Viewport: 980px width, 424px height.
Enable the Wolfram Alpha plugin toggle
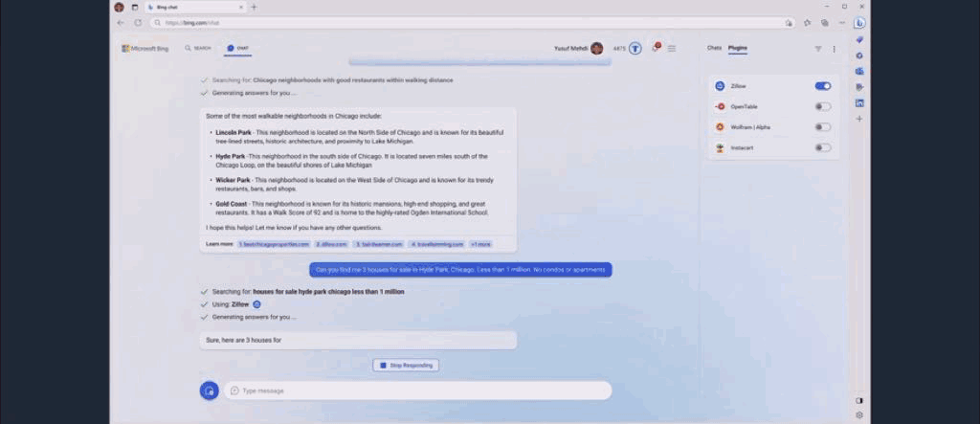point(822,127)
